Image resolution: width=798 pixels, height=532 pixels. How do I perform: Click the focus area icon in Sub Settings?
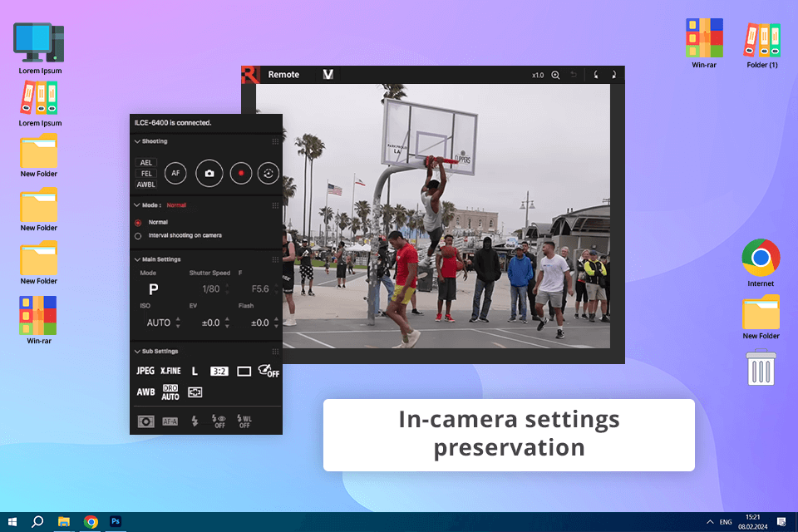[x=195, y=392]
